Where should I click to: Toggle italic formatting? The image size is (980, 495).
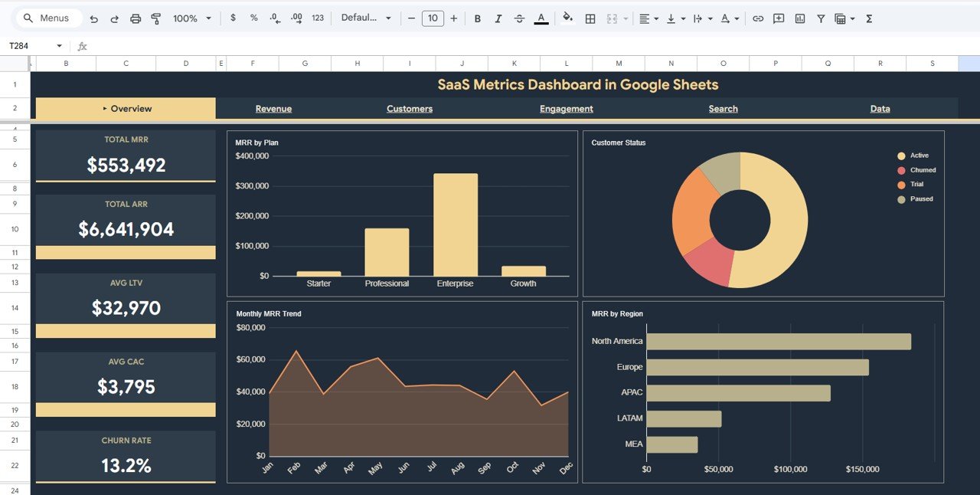tap(498, 18)
